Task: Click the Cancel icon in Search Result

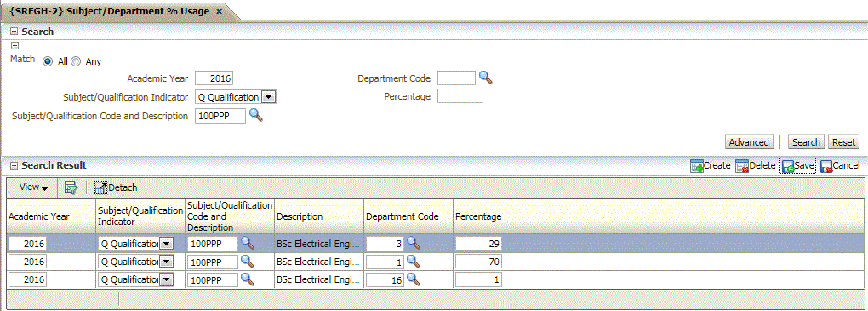Action: pyautogui.click(x=826, y=166)
